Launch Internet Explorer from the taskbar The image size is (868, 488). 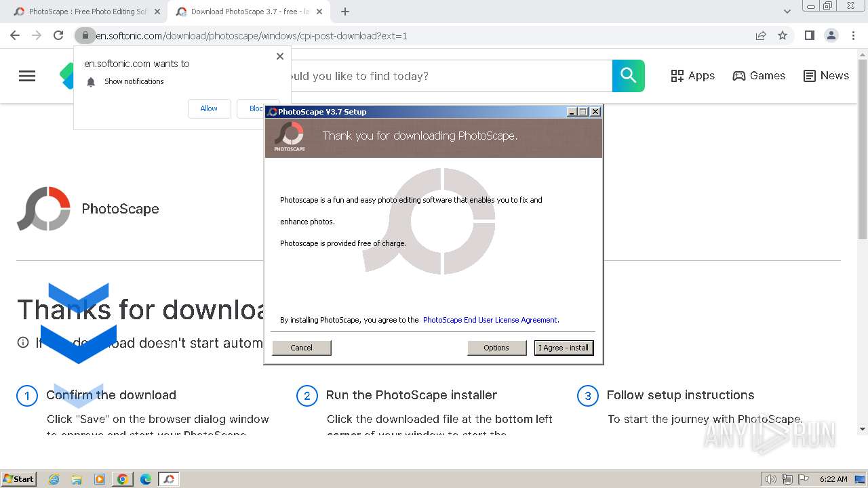point(54,479)
